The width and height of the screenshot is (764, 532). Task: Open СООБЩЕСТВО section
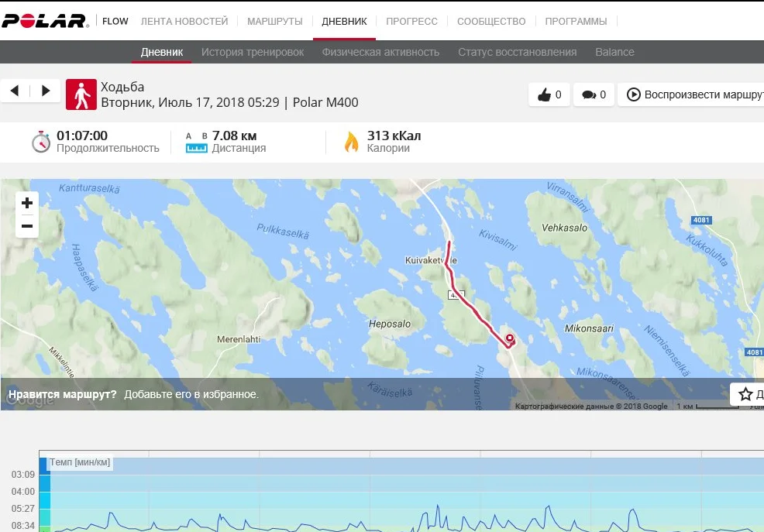tap(491, 22)
